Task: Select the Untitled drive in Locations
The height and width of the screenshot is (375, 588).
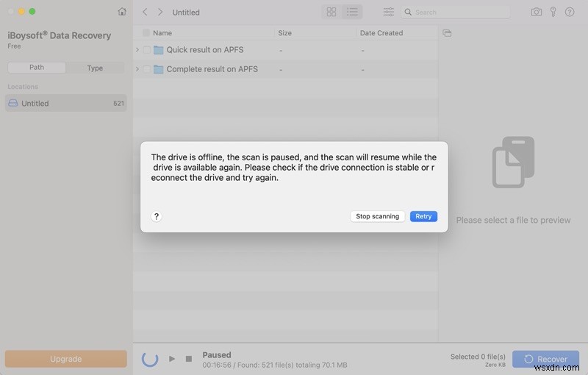Action: point(66,103)
